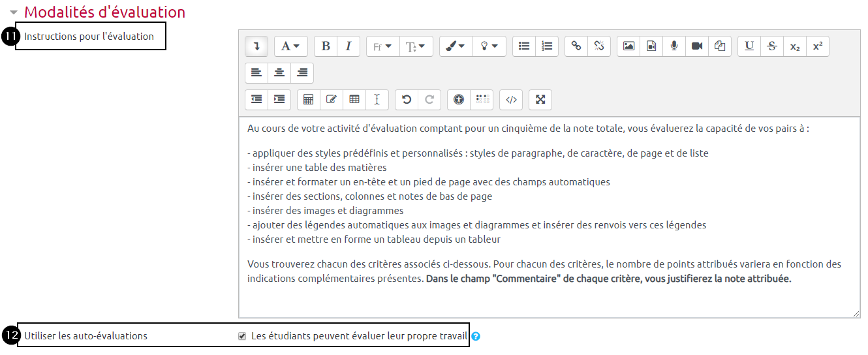Open the font family dropdown
The image size is (868, 355).
coord(382,46)
